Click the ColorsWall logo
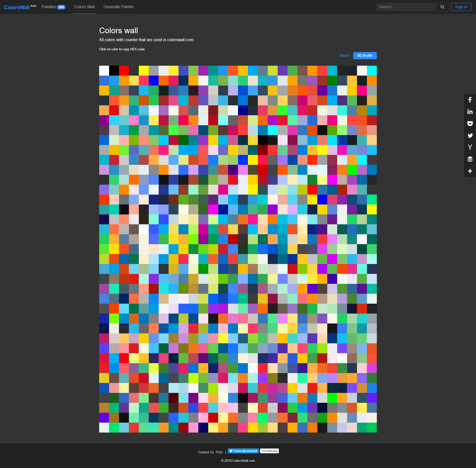This screenshot has height=468, width=476. (17, 7)
